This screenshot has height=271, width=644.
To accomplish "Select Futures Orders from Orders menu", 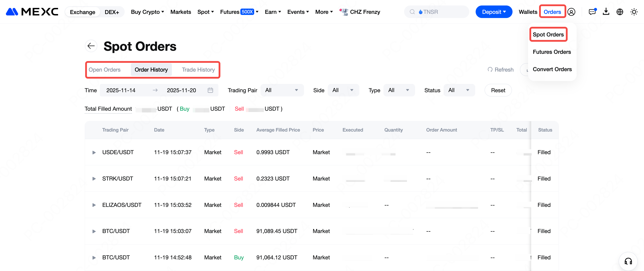I will pos(552,52).
